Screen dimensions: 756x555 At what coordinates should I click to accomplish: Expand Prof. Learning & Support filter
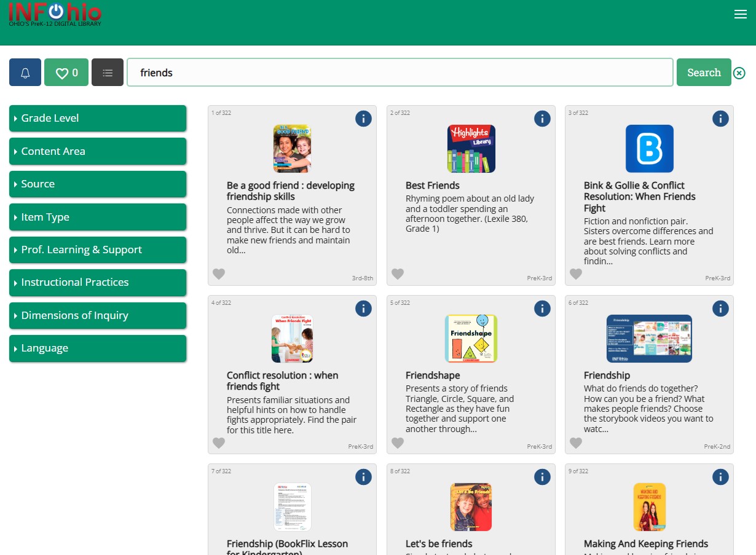98,250
